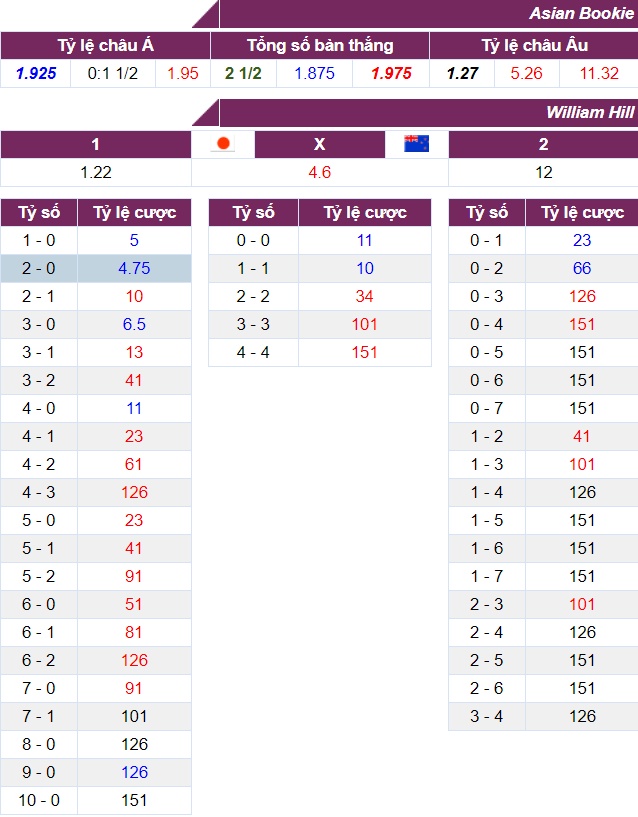Click odds 34 for the 2 - 2 draw
The image size is (638, 817).
coord(365,296)
